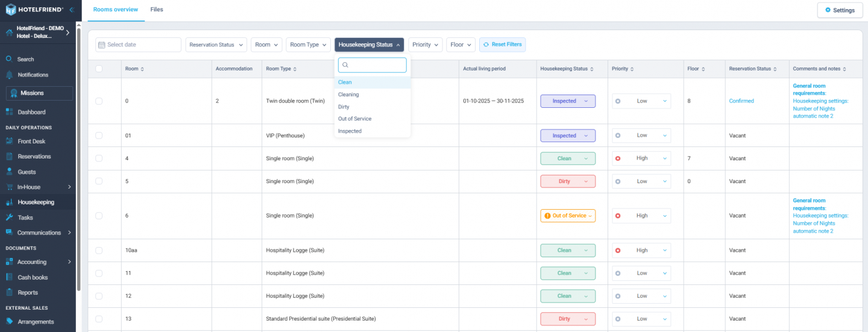Open HotelFriend DEMO Hotel property switcher
Screen dimensions: 868x332
click(x=38, y=32)
